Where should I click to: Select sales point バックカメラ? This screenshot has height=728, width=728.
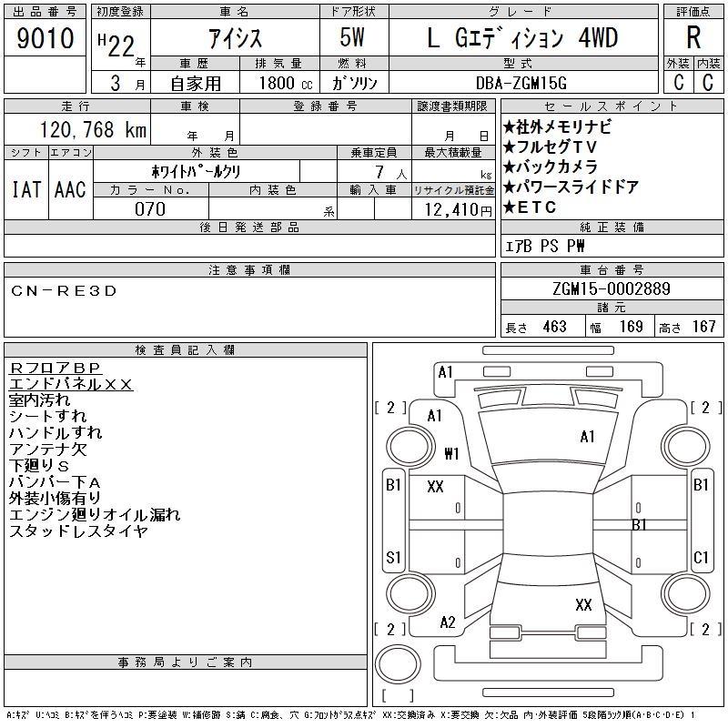click(x=551, y=167)
